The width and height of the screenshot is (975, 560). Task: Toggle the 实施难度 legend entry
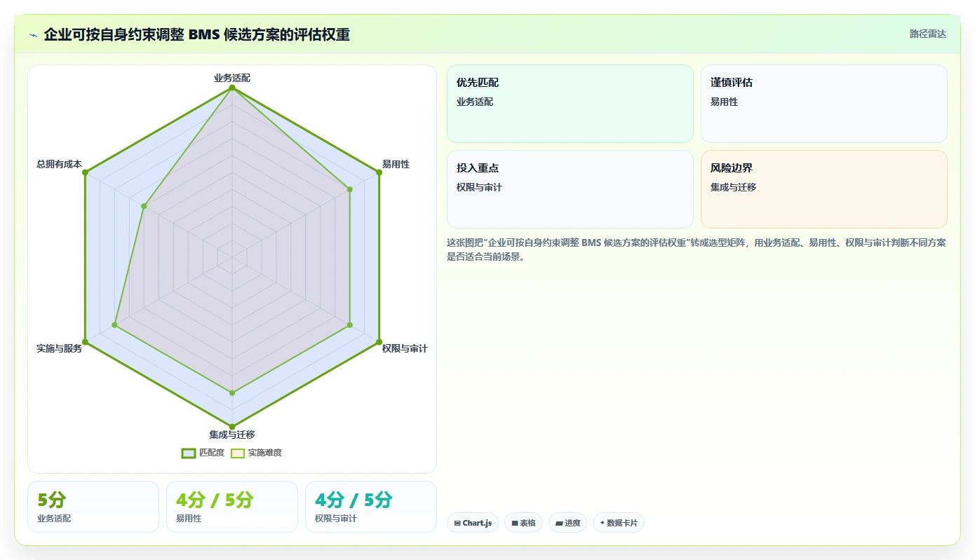pyautogui.click(x=257, y=453)
